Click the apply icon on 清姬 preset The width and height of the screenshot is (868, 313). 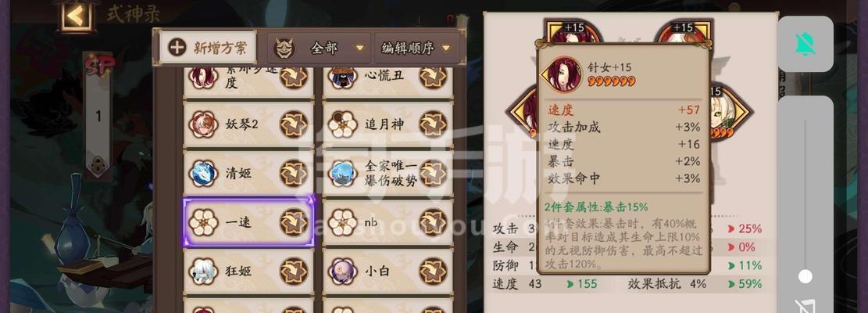[x=294, y=174]
